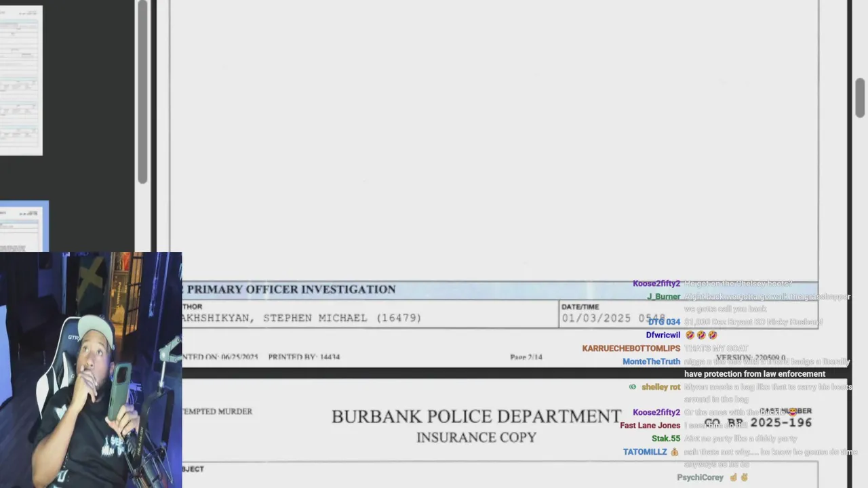Select the case number 2025-196
This screenshot has height=488, width=868.
(781, 423)
